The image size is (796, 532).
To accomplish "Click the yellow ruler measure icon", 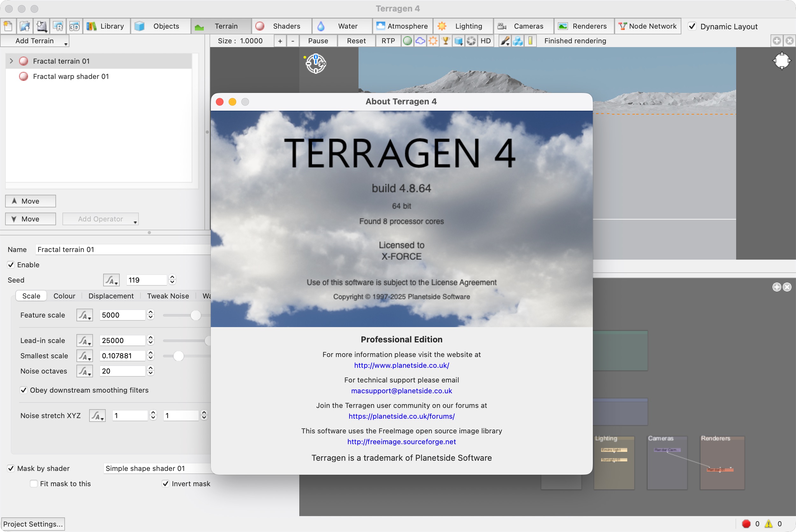I will [530, 41].
